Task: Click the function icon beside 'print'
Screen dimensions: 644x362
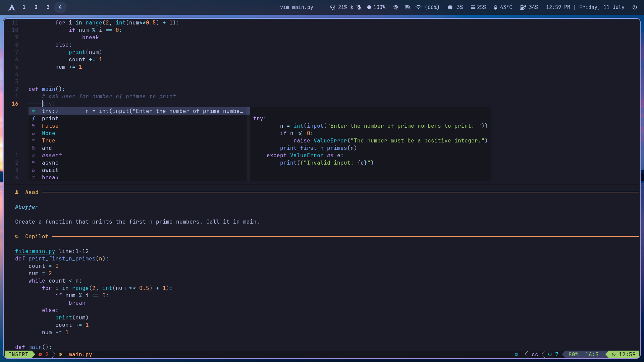Action: pos(34,118)
